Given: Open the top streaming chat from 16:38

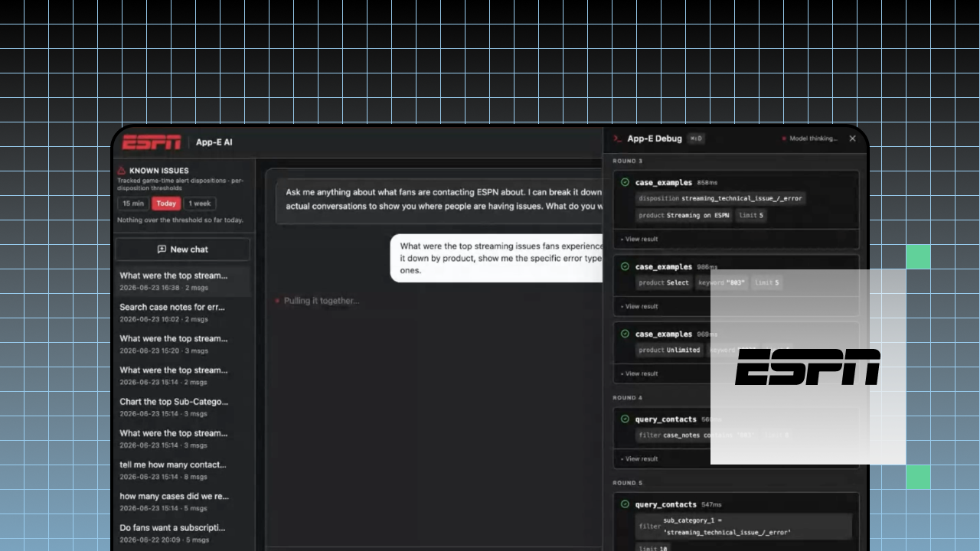Looking at the screenshot, I should tap(182, 281).
